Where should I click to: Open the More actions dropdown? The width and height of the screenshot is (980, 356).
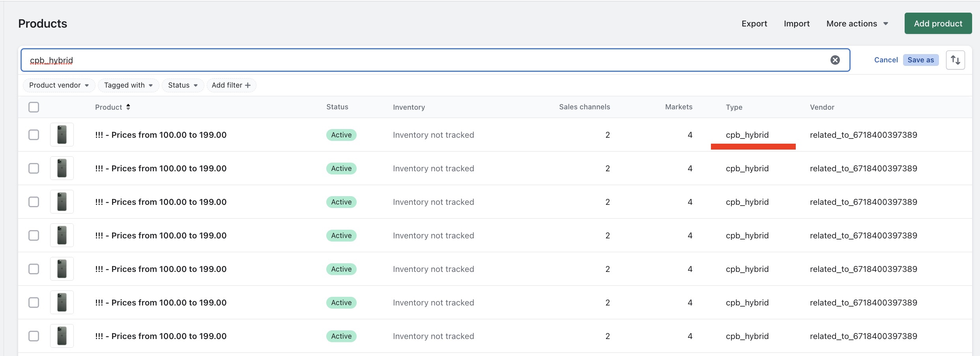coord(857,23)
